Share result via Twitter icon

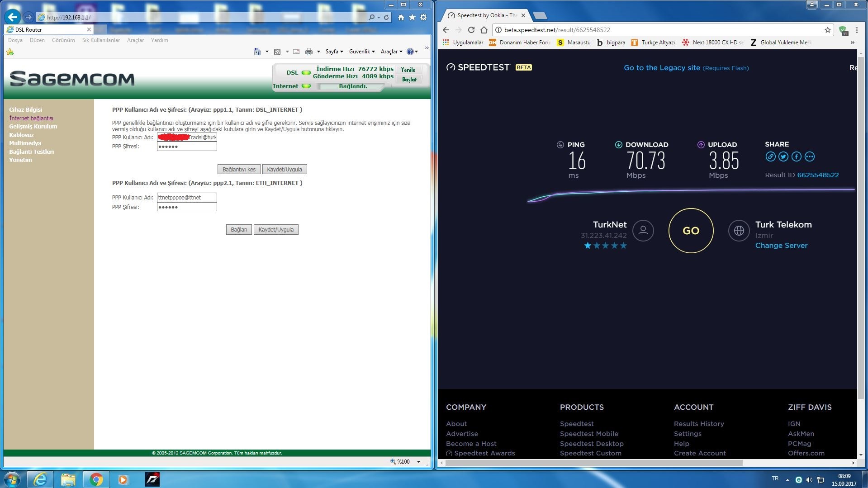783,156
